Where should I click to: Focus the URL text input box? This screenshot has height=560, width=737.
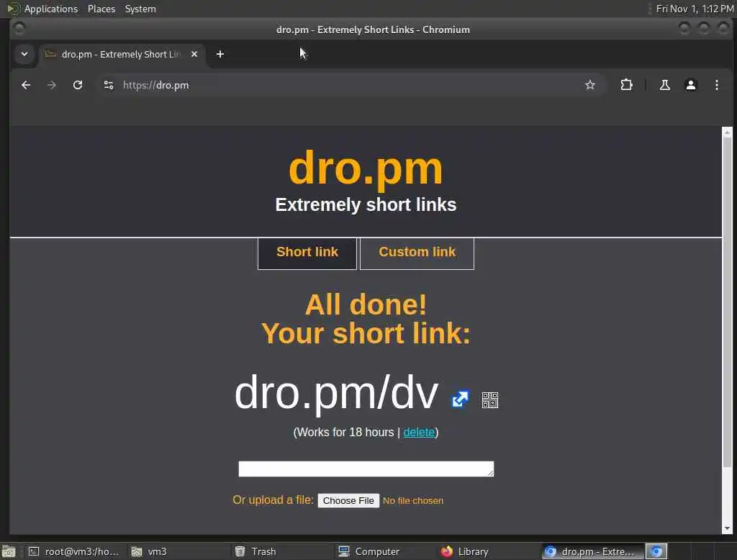click(366, 469)
